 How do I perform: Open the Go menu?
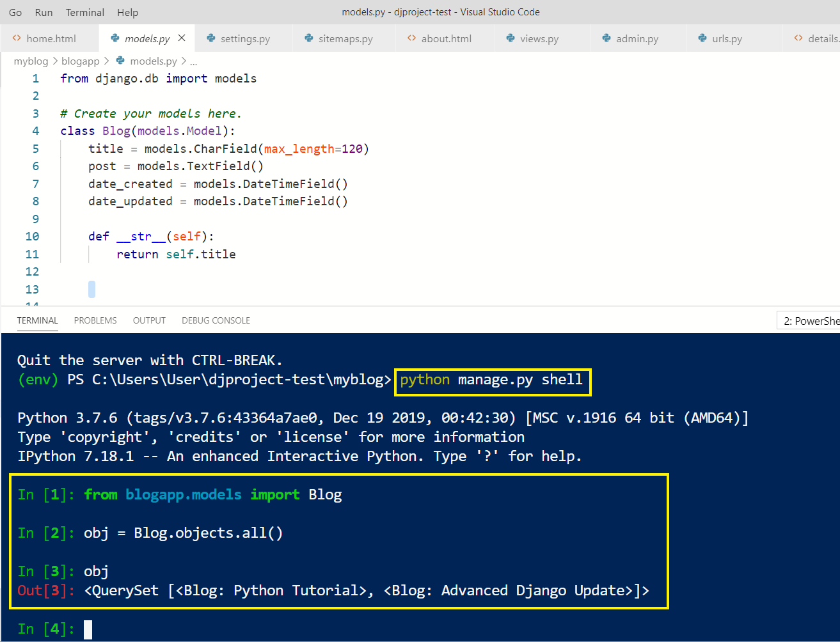[15, 12]
